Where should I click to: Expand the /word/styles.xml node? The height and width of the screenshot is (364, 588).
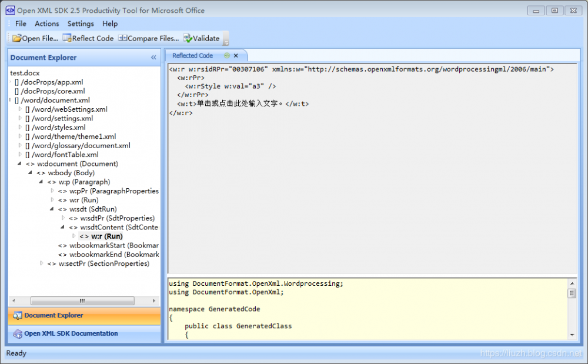click(20, 128)
